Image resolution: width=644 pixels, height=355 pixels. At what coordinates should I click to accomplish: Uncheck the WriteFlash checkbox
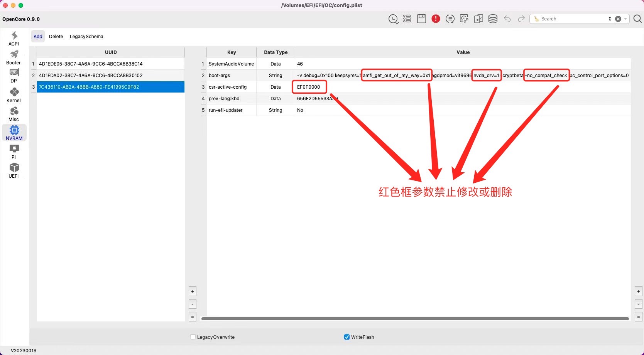point(347,337)
